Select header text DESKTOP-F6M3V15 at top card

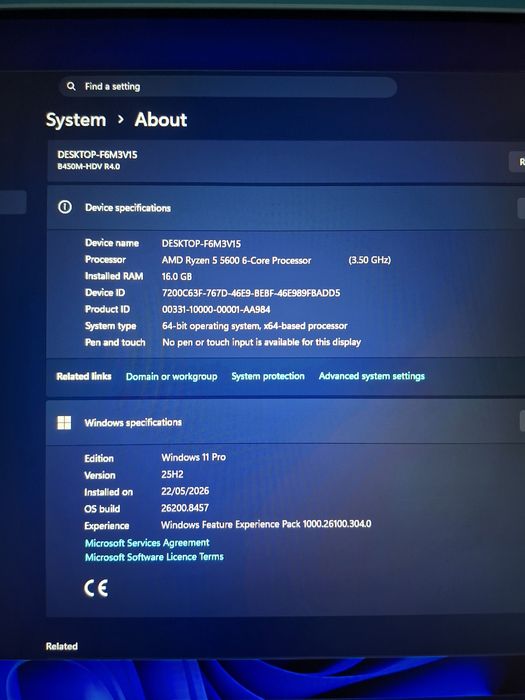(x=97, y=155)
